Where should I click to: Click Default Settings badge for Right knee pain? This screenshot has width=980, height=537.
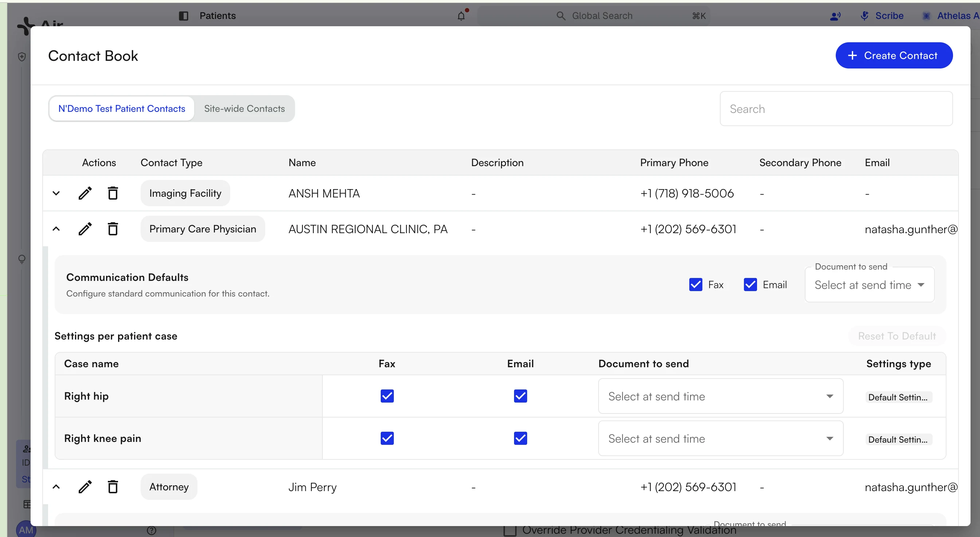898,439
